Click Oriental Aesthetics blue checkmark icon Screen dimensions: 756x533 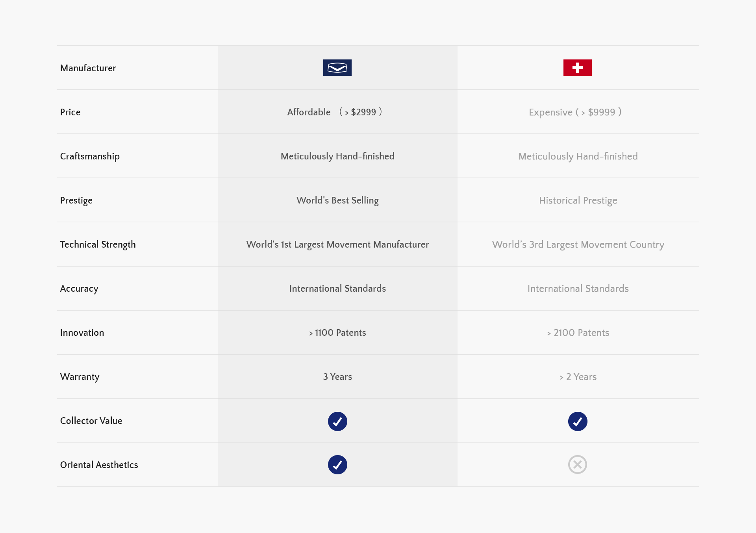tap(337, 465)
